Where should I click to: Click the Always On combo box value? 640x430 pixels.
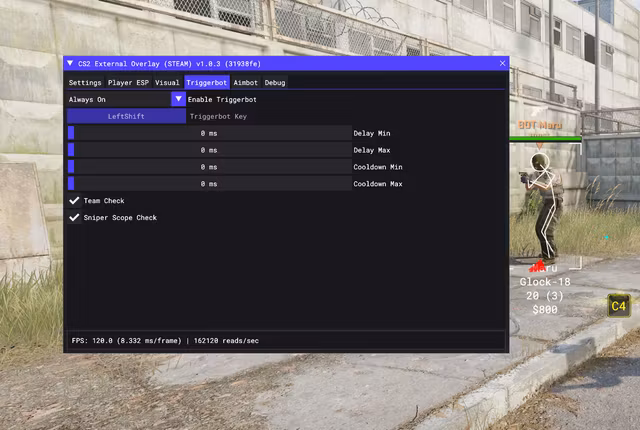pyautogui.click(x=119, y=99)
